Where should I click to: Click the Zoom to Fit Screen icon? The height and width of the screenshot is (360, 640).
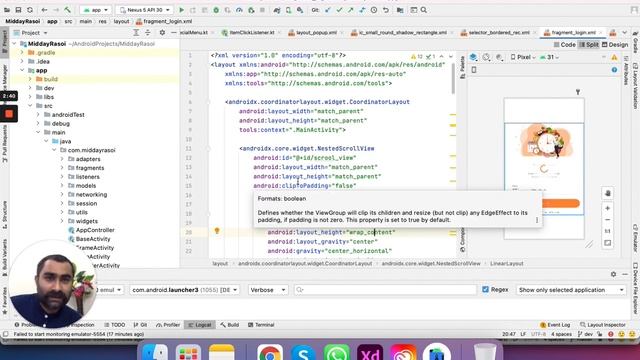(607, 243)
